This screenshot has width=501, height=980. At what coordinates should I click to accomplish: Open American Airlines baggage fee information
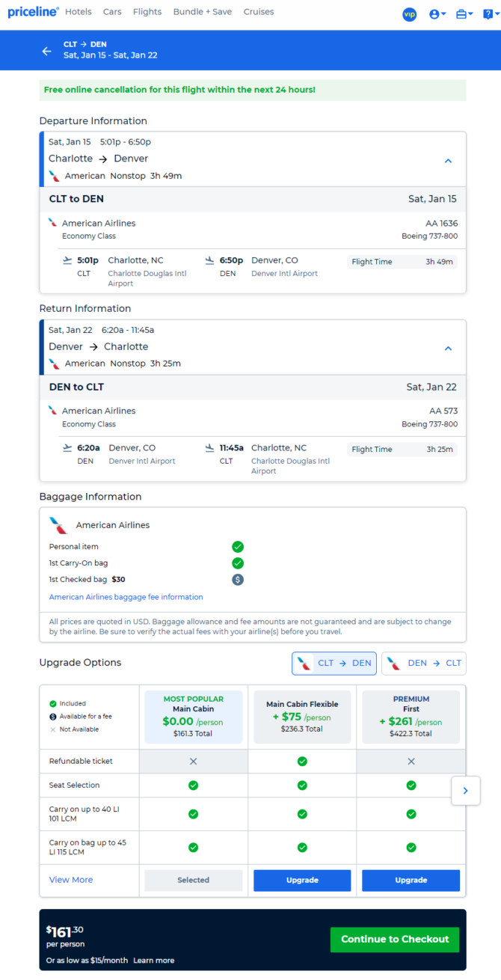point(126,597)
